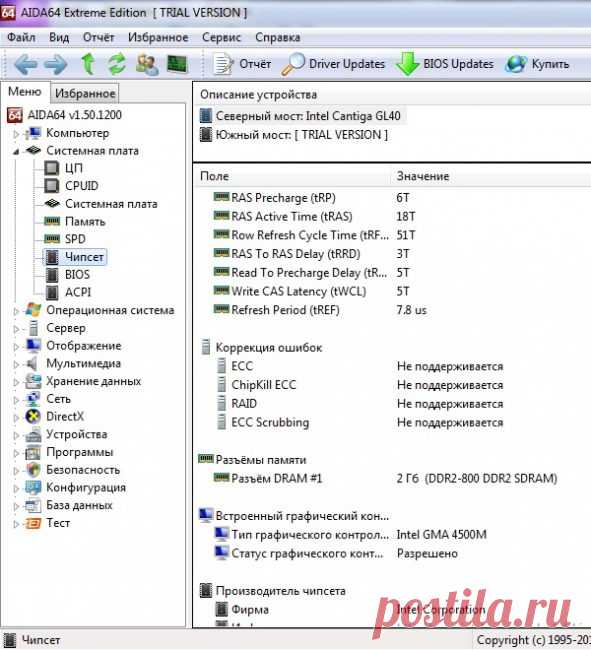Open Driver Updates from toolbar
Screen dimensions: 591x650
coord(333,64)
